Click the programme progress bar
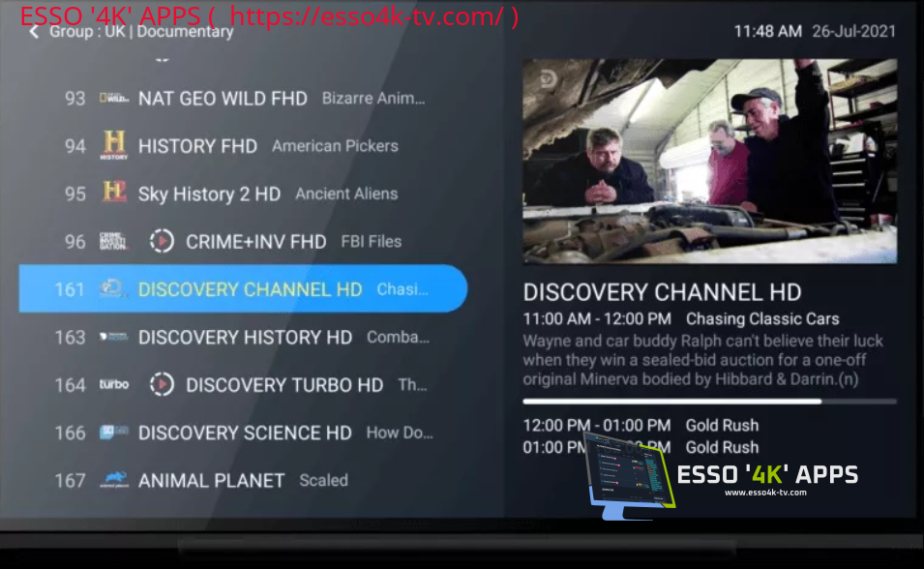Image resolution: width=924 pixels, height=569 pixels. (x=710, y=402)
